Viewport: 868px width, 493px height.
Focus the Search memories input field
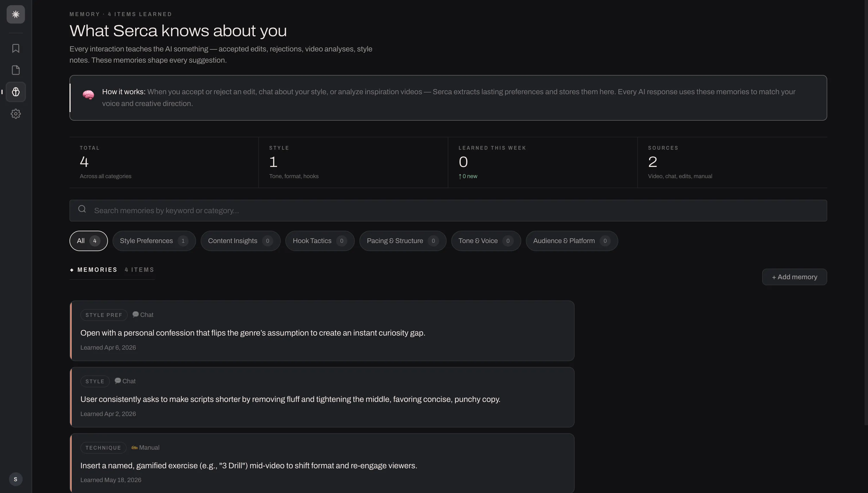pyautogui.click(x=448, y=211)
